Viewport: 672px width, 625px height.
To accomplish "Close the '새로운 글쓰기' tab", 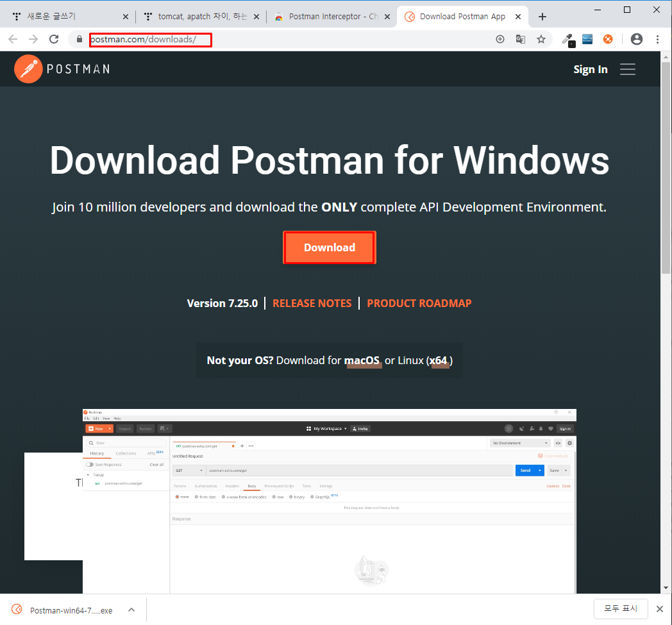I will [126, 17].
